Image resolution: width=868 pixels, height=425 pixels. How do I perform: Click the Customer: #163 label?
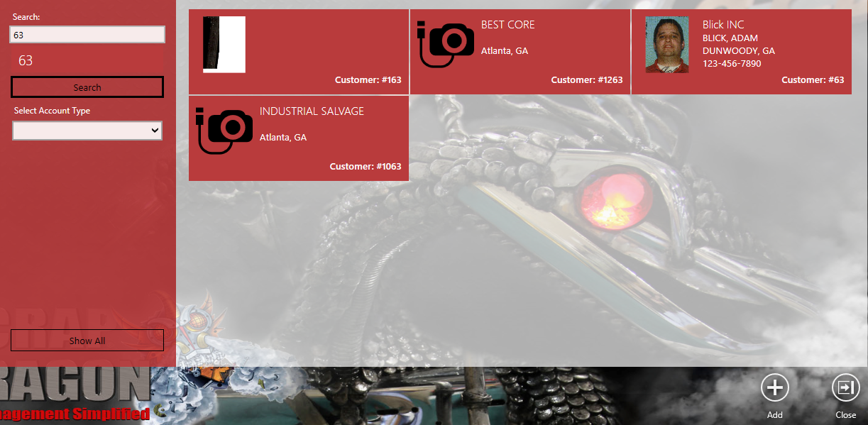368,80
